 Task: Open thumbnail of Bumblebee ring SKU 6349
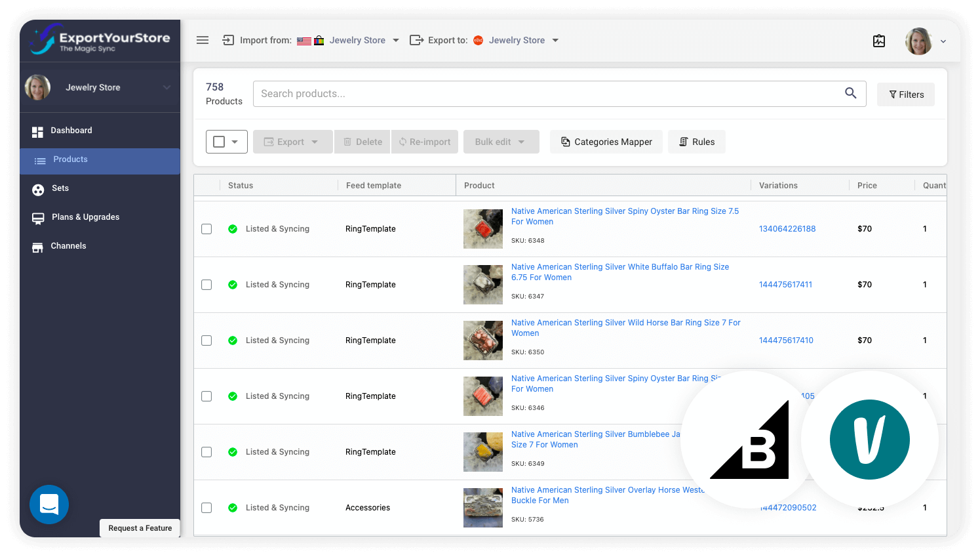coord(483,452)
